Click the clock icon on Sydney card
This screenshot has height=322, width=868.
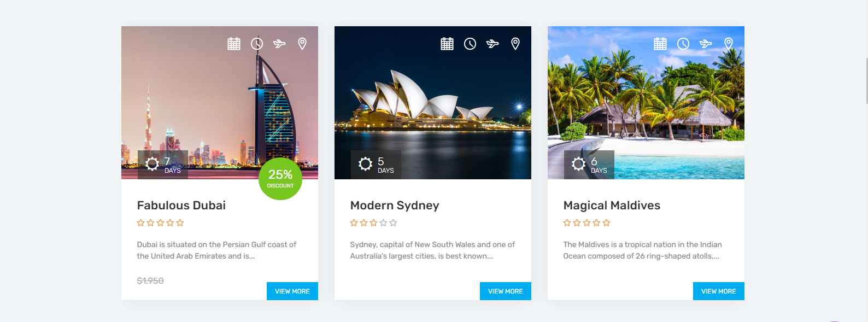pos(470,44)
